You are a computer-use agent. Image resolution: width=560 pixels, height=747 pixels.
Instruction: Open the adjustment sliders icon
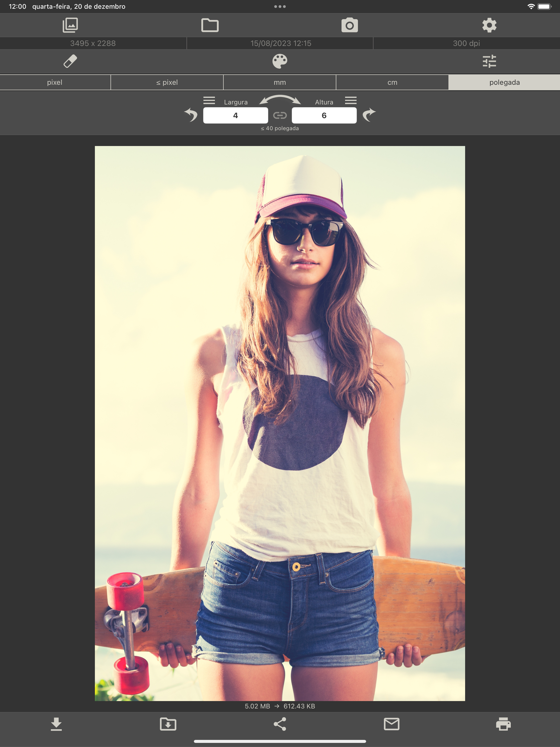click(489, 62)
